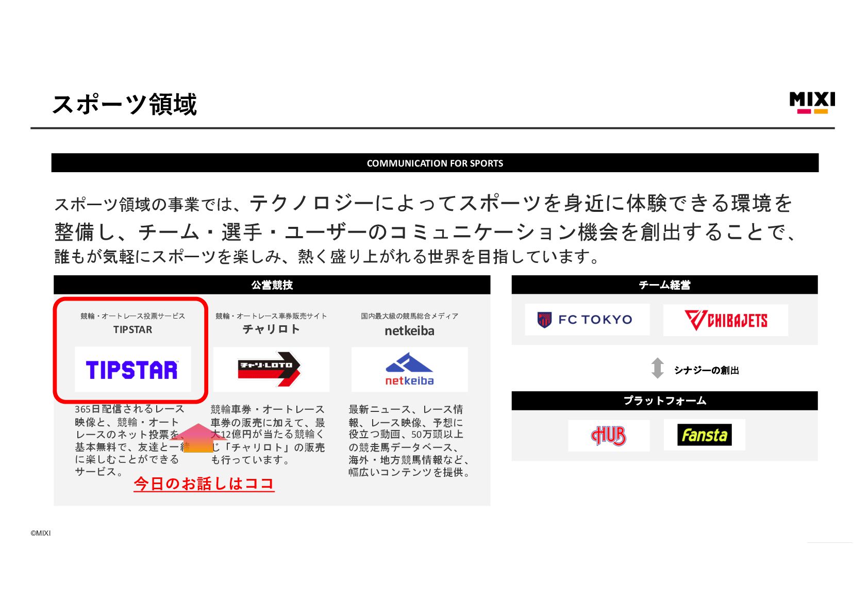Click the red 今日のお話しはココ text
Screen dimensions: 868x614
(x=204, y=484)
